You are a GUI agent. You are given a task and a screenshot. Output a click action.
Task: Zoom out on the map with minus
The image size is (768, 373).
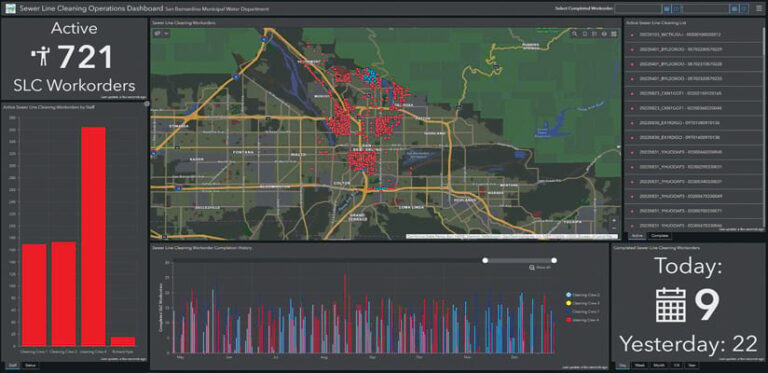coord(614,228)
